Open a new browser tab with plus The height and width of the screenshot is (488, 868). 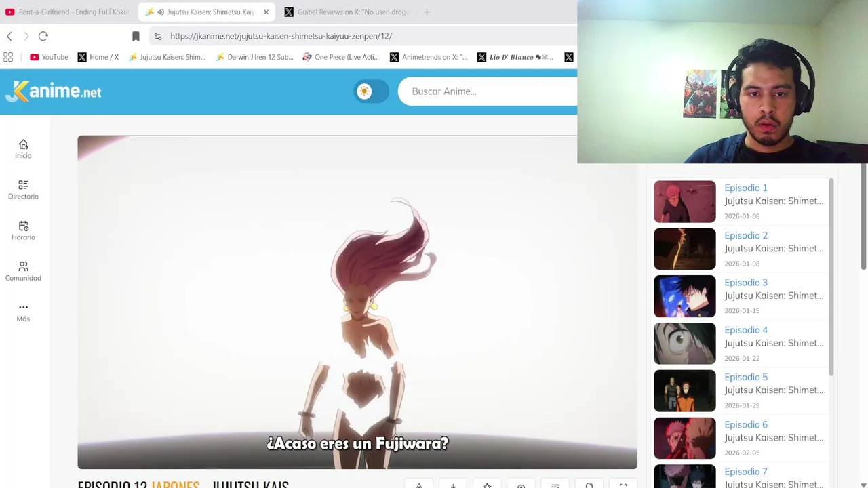[427, 12]
